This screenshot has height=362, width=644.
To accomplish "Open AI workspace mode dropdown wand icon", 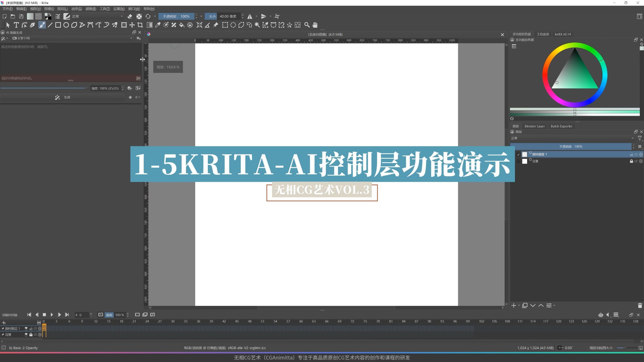I will click(x=5, y=38).
